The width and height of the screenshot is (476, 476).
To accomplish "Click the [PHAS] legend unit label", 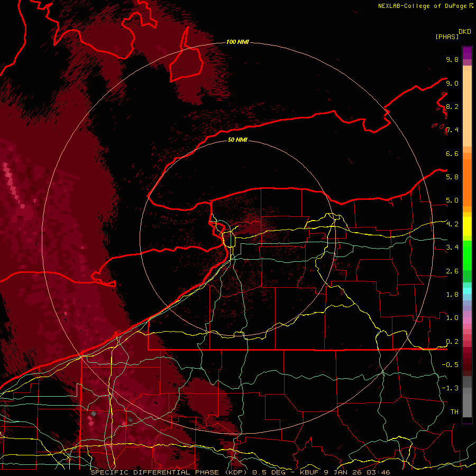I will [446, 36].
